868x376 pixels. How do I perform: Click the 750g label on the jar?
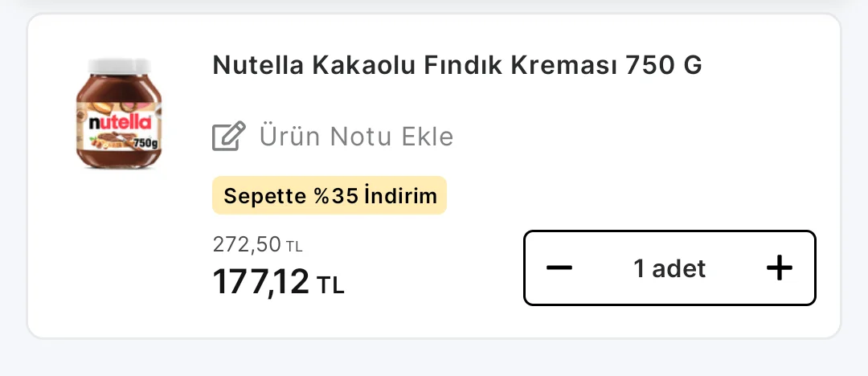(x=145, y=143)
